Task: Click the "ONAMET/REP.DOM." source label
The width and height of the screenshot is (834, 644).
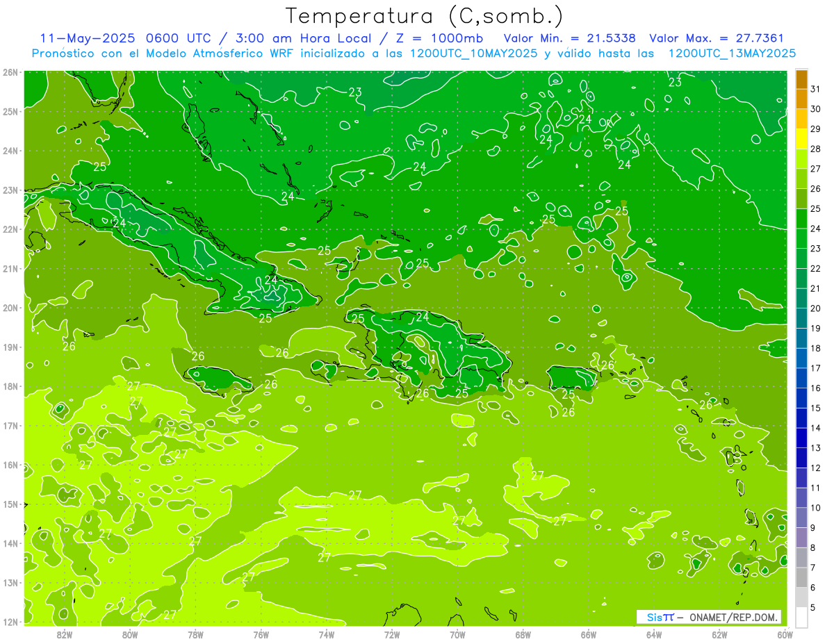Action: coord(734,617)
